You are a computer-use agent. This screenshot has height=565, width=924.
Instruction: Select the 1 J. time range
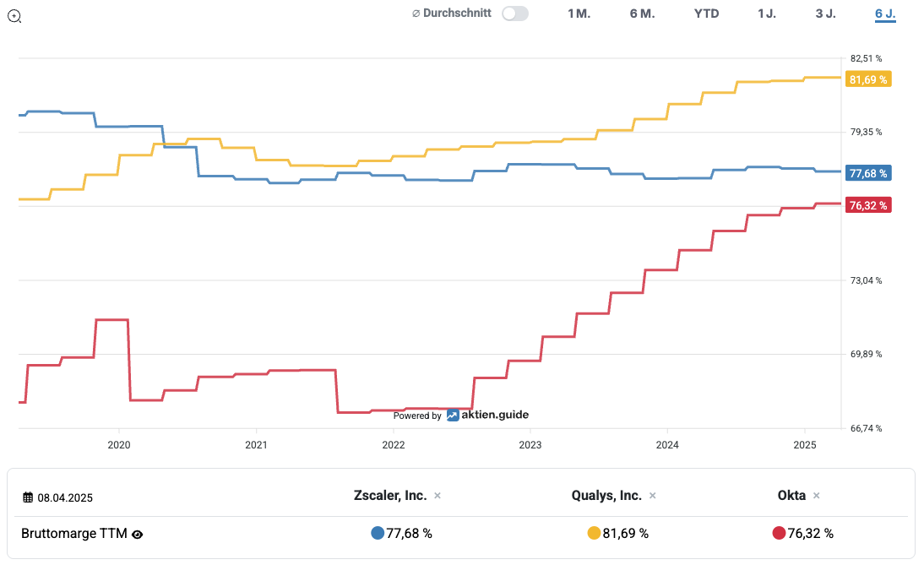[x=767, y=14]
